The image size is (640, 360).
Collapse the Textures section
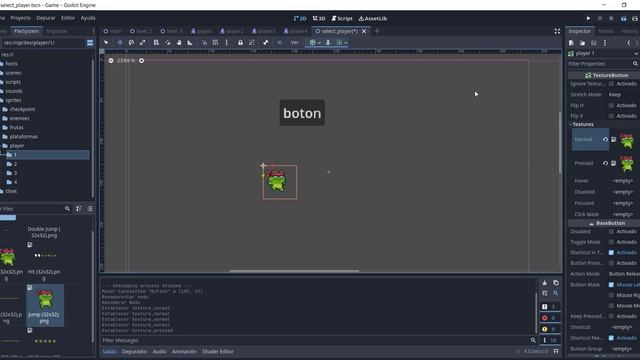click(583, 124)
